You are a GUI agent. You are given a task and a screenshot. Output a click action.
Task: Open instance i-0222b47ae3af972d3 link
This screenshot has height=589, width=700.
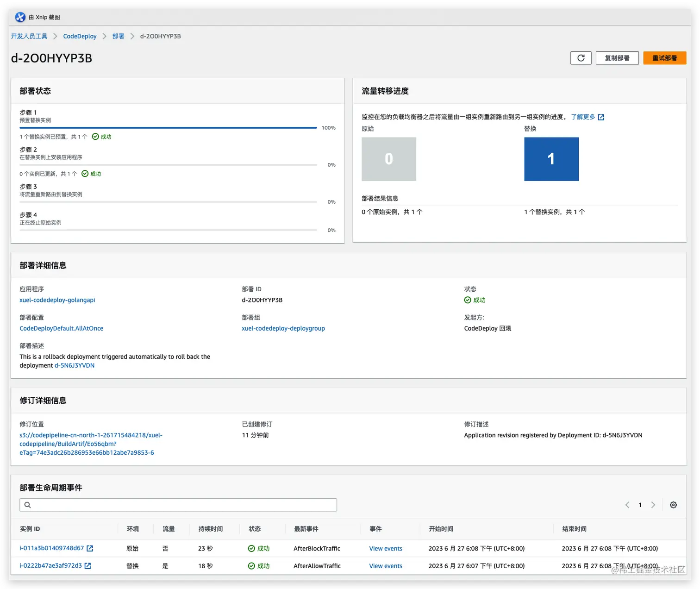(50, 566)
